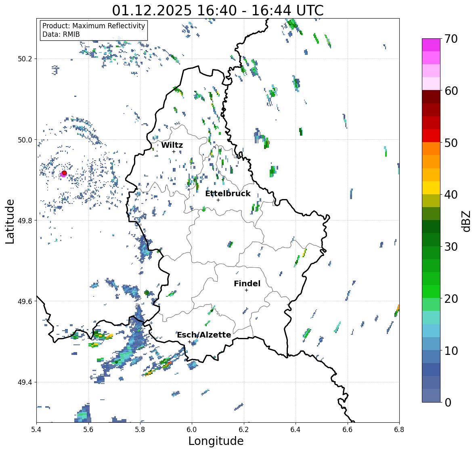Click the Findel station cross marker

tap(247, 290)
